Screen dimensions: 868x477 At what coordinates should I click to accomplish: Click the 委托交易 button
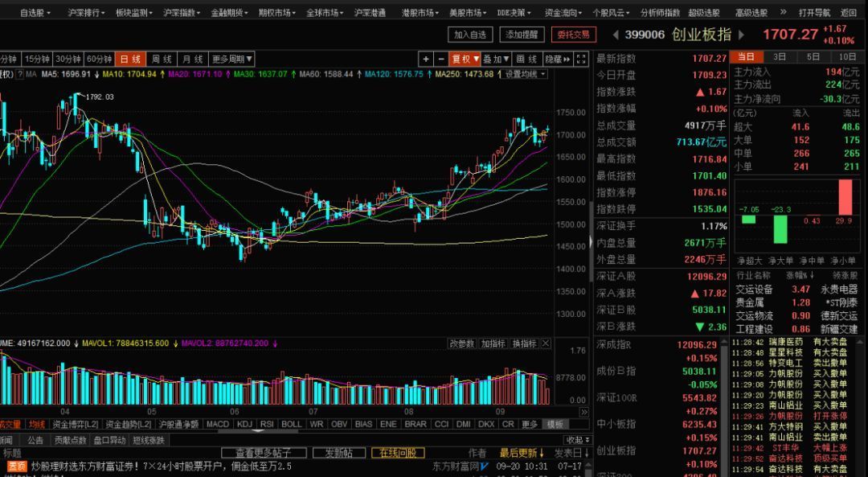pyautogui.click(x=574, y=35)
